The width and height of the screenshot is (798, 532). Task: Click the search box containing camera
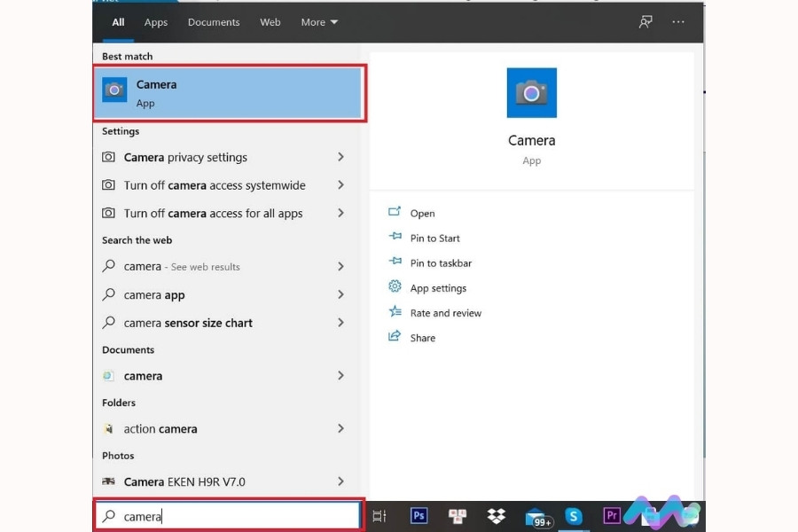click(231, 516)
